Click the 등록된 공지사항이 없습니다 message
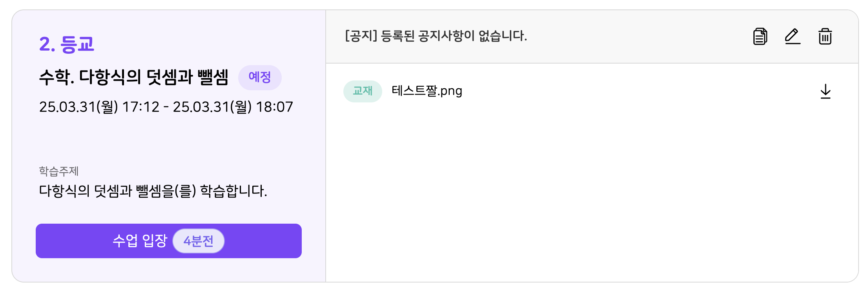 point(454,36)
